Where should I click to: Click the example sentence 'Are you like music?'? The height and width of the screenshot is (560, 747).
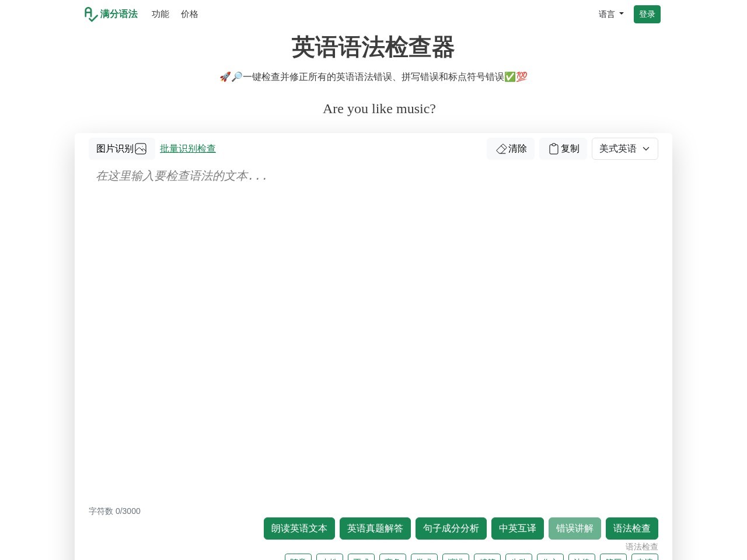click(379, 109)
